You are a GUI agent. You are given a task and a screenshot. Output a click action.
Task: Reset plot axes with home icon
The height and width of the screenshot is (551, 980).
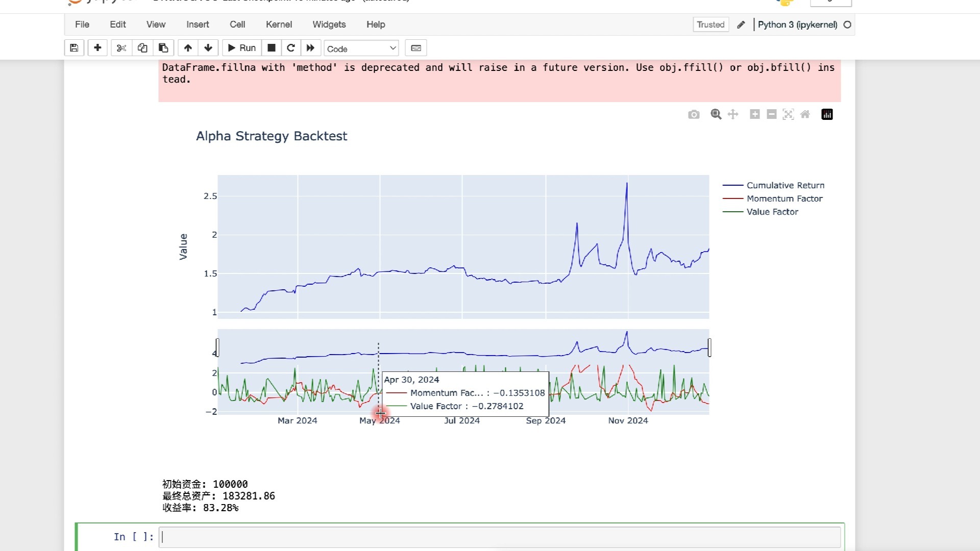click(805, 114)
